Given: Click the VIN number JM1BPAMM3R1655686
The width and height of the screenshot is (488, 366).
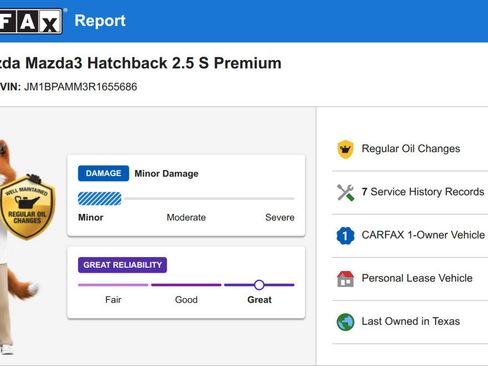Looking at the screenshot, I should point(80,87).
